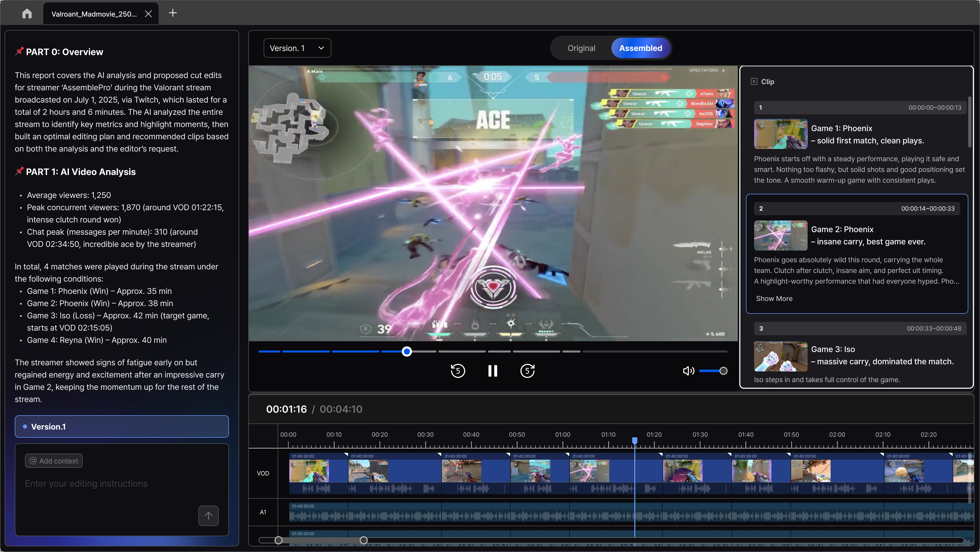Click clip 2 time range 00:00:14~00:00:33

[927, 209]
